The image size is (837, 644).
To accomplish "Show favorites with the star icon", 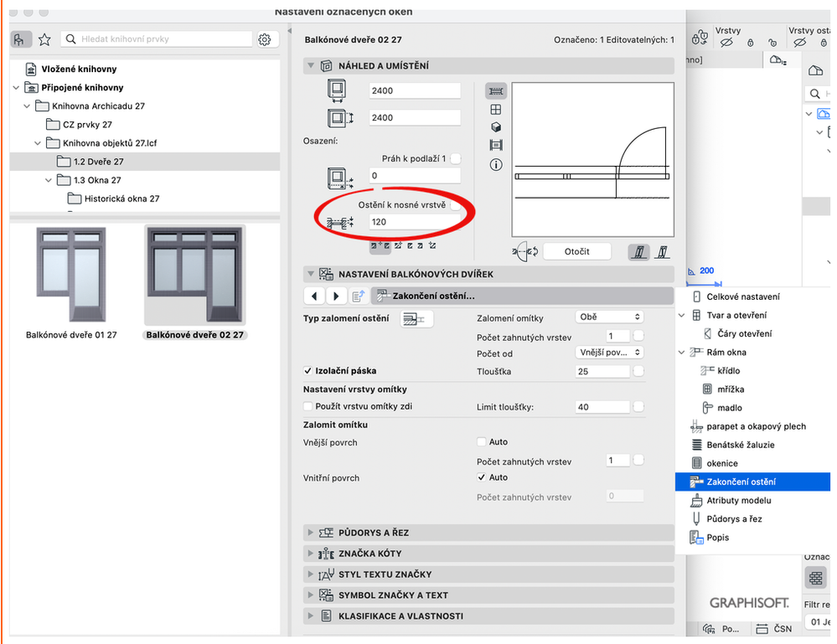I will [44, 39].
